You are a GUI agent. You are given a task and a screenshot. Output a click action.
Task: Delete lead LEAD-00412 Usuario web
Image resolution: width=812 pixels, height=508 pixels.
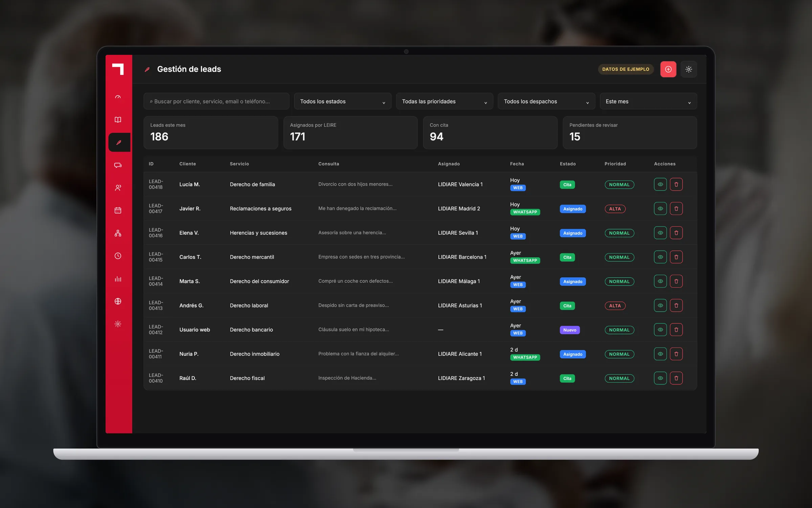point(676,330)
